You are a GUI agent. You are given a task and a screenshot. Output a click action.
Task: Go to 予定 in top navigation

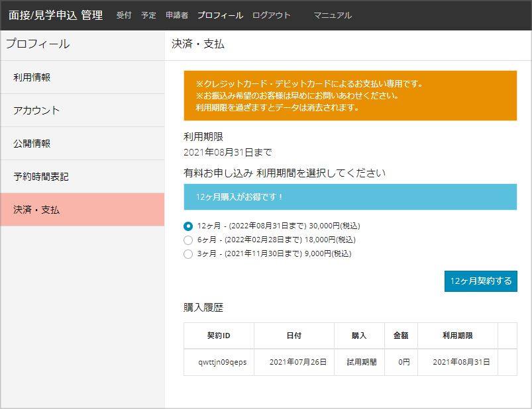click(148, 15)
